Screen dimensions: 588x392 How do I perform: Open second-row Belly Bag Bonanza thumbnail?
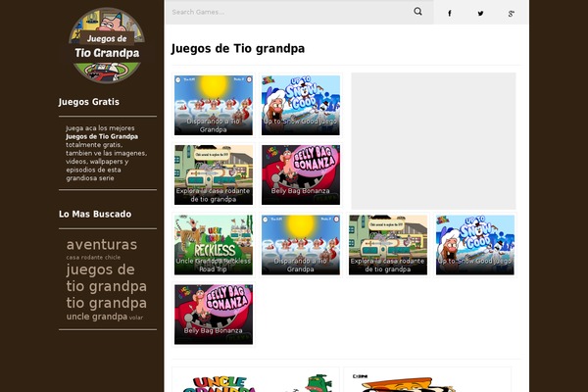(301, 174)
